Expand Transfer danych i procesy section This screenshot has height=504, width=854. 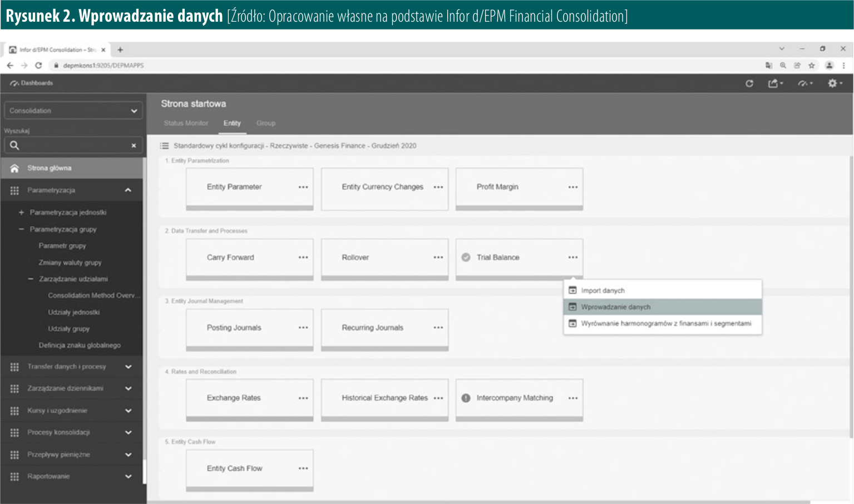point(128,367)
